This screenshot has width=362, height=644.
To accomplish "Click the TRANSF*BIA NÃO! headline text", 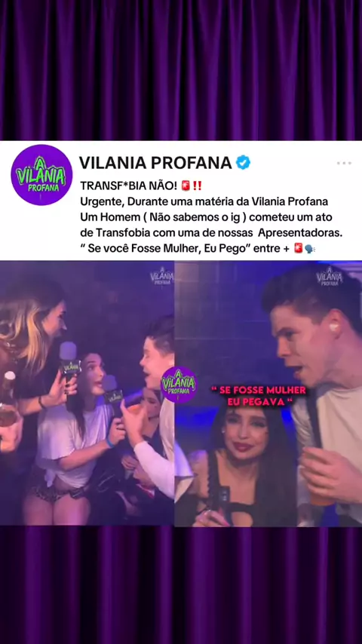I will pyautogui.click(x=129, y=186).
